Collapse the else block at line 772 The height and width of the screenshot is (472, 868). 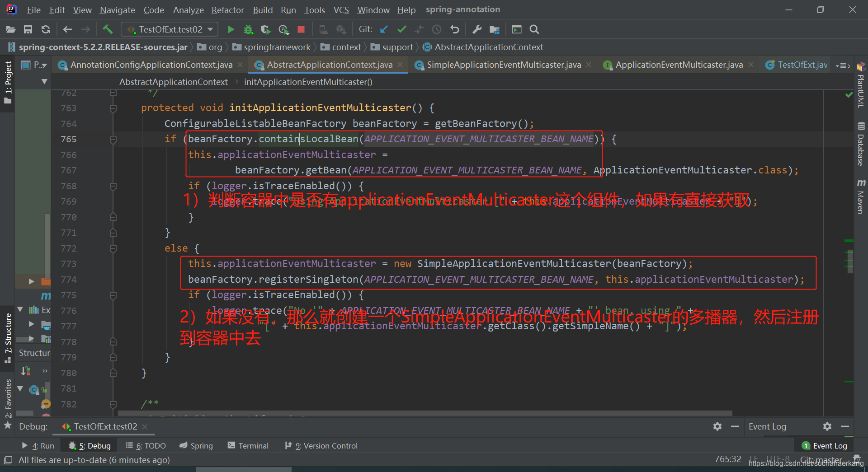point(113,248)
